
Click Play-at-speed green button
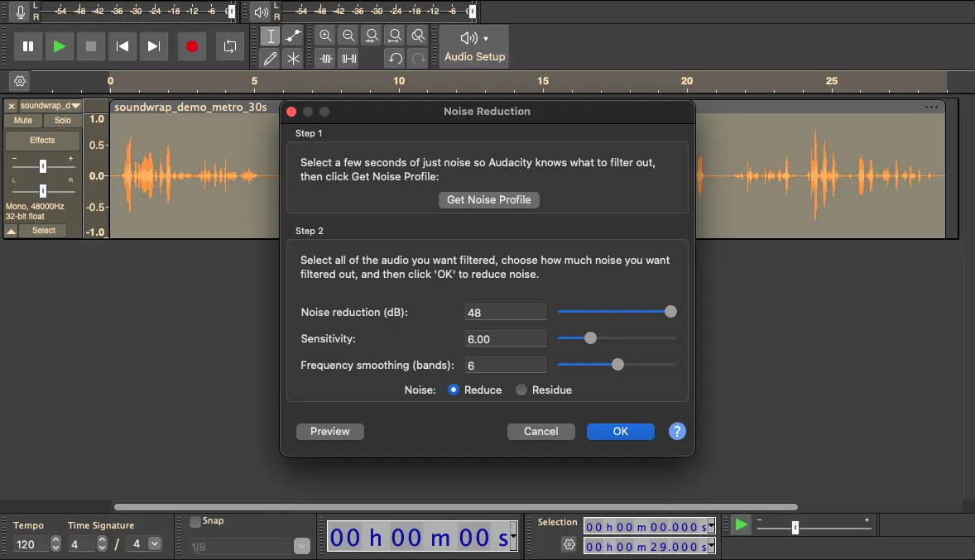tap(742, 525)
